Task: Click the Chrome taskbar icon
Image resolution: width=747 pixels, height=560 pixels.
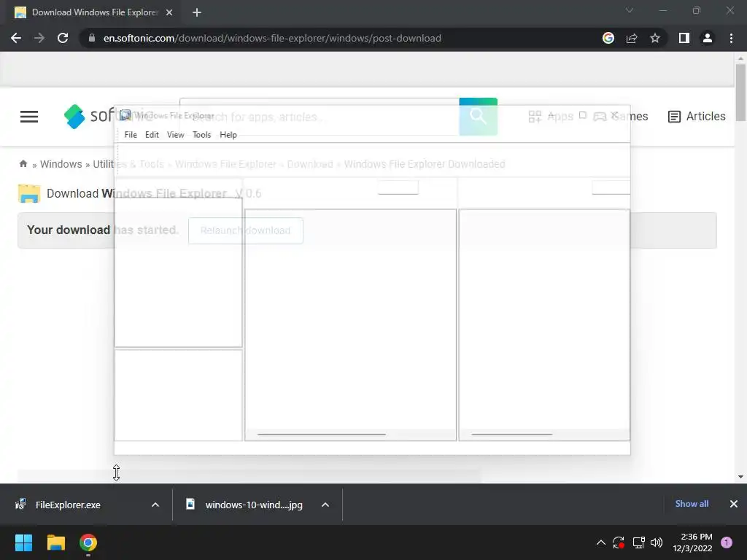Action: pos(88,542)
